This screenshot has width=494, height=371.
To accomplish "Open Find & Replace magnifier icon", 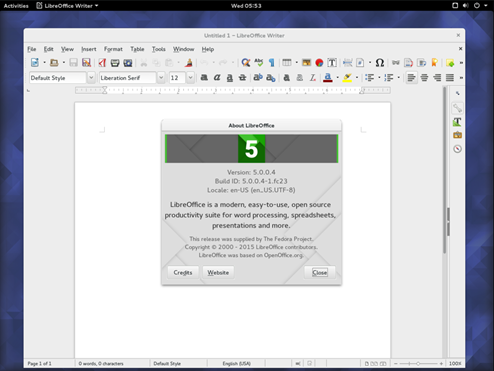I will (x=246, y=62).
